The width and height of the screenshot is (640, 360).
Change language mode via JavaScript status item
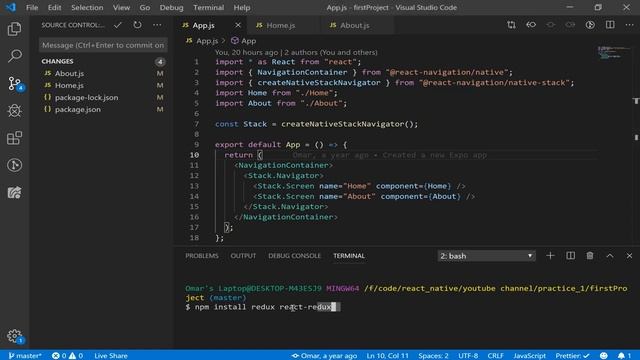pyautogui.click(x=529, y=356)
